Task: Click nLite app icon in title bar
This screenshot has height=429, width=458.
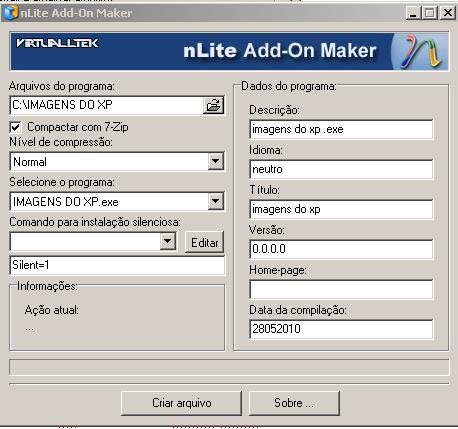Action: pyautogui.click(x=11, y=13)
